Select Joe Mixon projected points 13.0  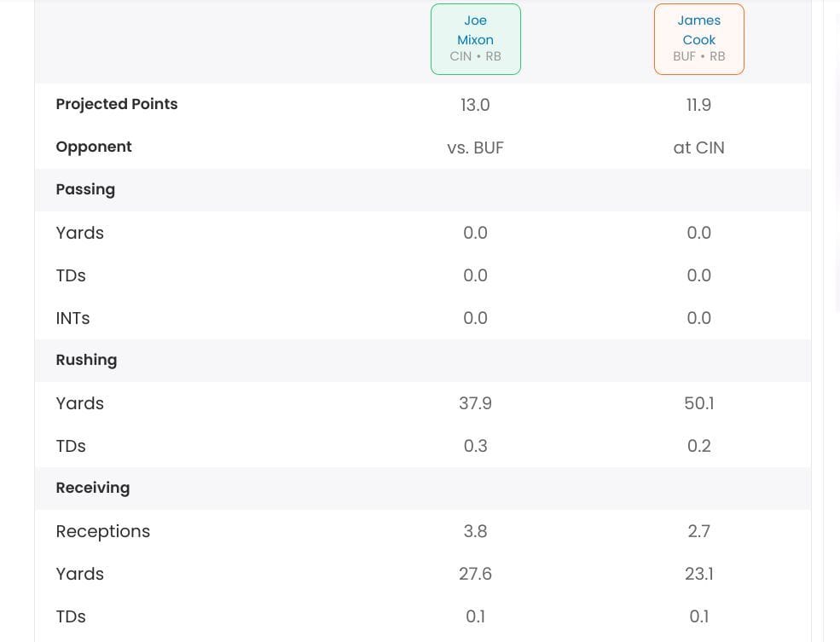(x=475, y=105)
